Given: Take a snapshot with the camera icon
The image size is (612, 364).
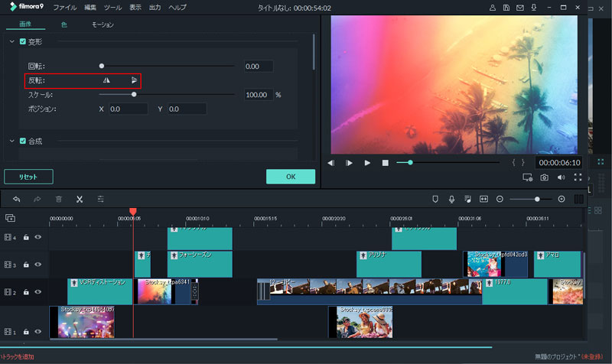Looking at the screenshot, I should click(544, 177).
